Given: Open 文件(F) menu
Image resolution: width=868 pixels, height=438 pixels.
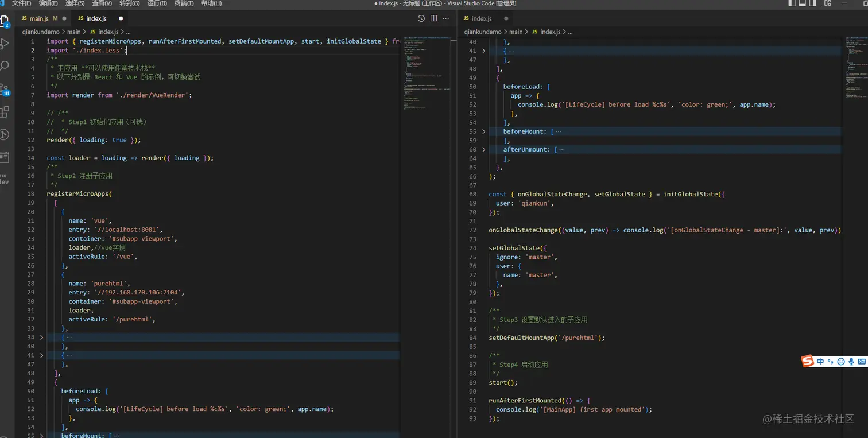Looking at the screenshot, I should [x=21, y=3].
